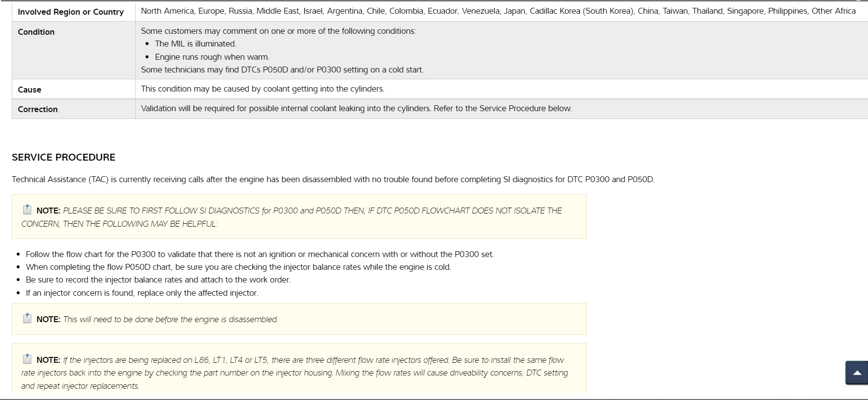The height and width of the screenshot is (400, 868).
Task: Click the 'Engine runs rough when warm' bullet
Action: pyautogui.click(x=212, y=57)
